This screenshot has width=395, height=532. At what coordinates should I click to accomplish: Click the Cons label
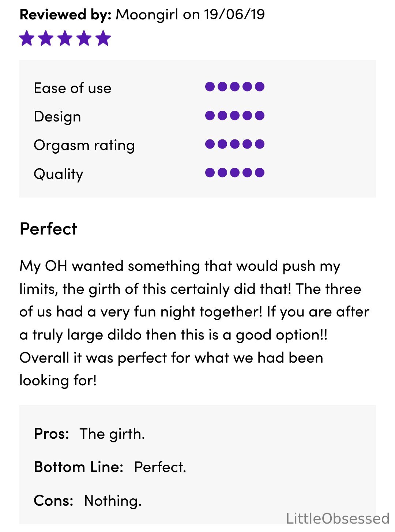[53, 501]
